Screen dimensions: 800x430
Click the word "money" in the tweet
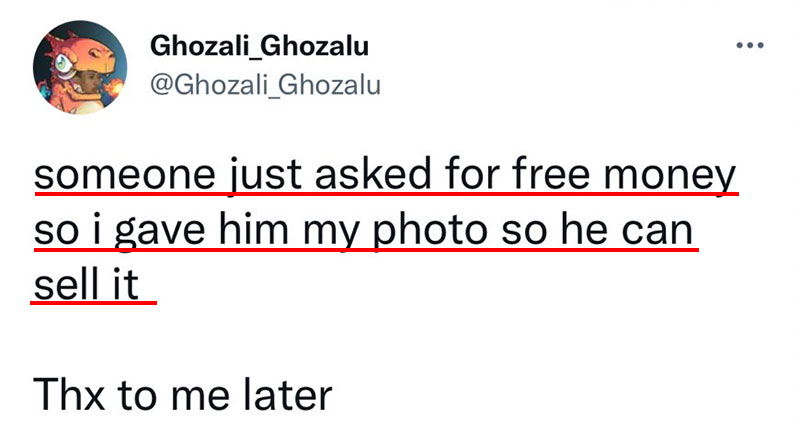pos(670,178)
